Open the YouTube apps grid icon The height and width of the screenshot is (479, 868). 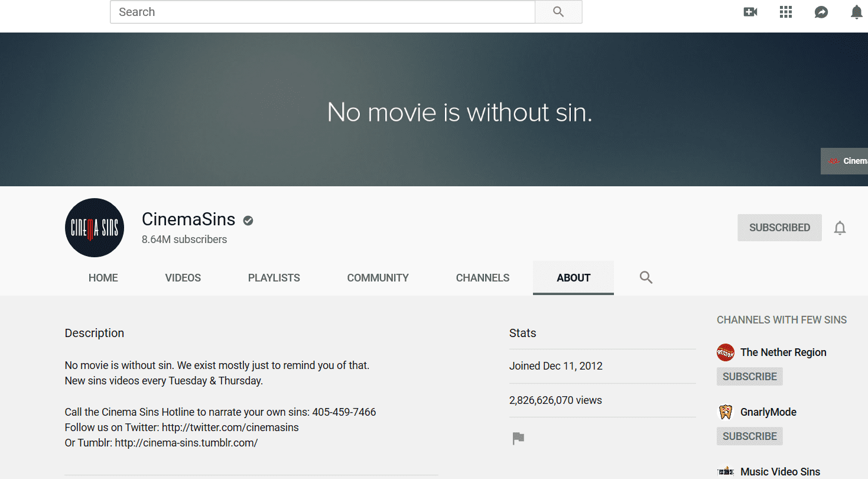click(786, 12)
